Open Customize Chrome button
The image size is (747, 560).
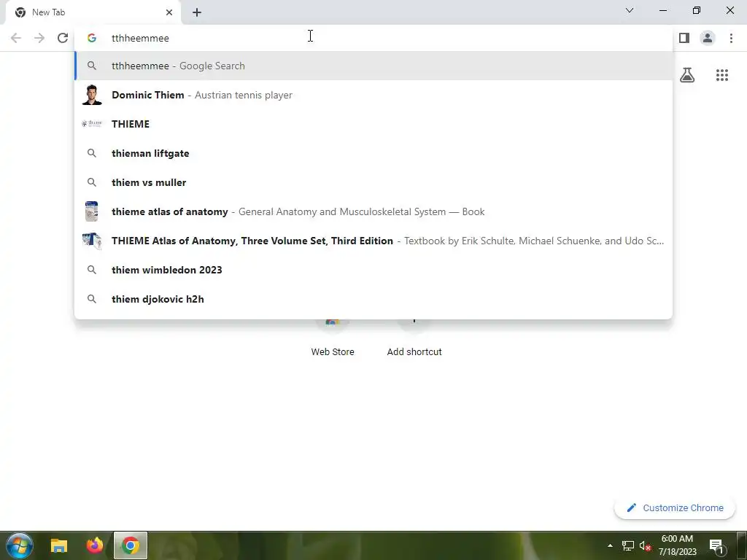coord(675,507)
